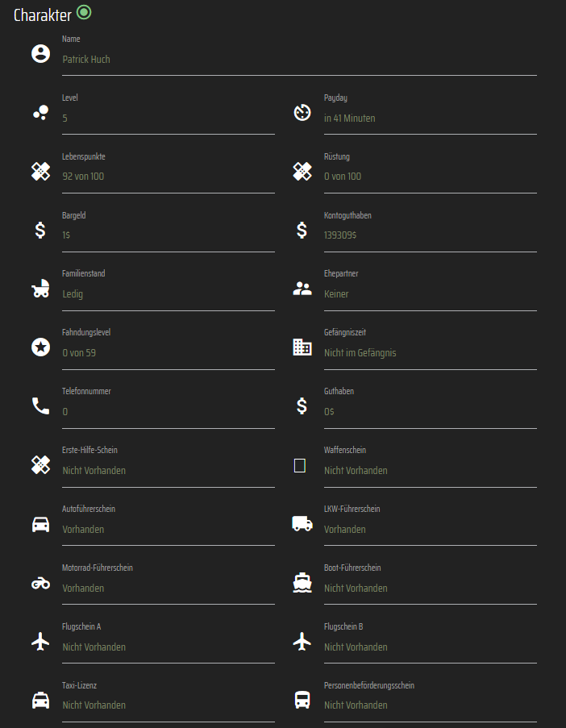
Task: Click the 'Charakter' heading
Action: point(43,15)
